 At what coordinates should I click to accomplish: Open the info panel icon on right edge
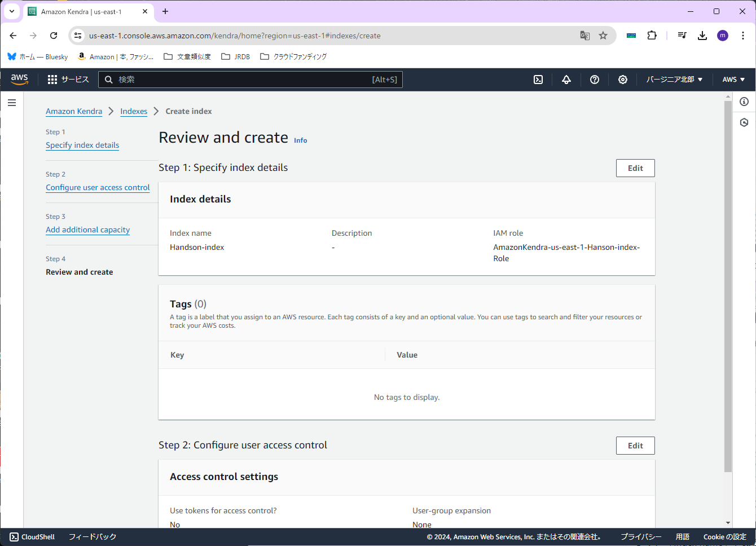[x=744, y=102]
